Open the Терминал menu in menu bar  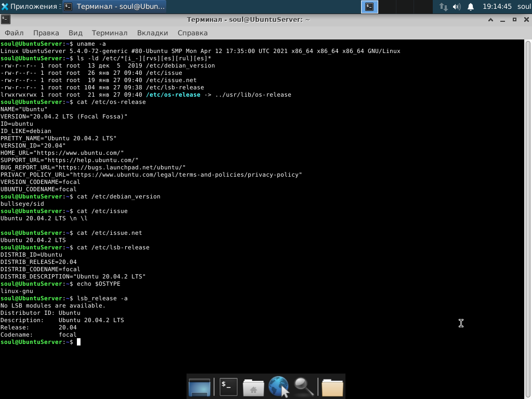tap(110, 33)
